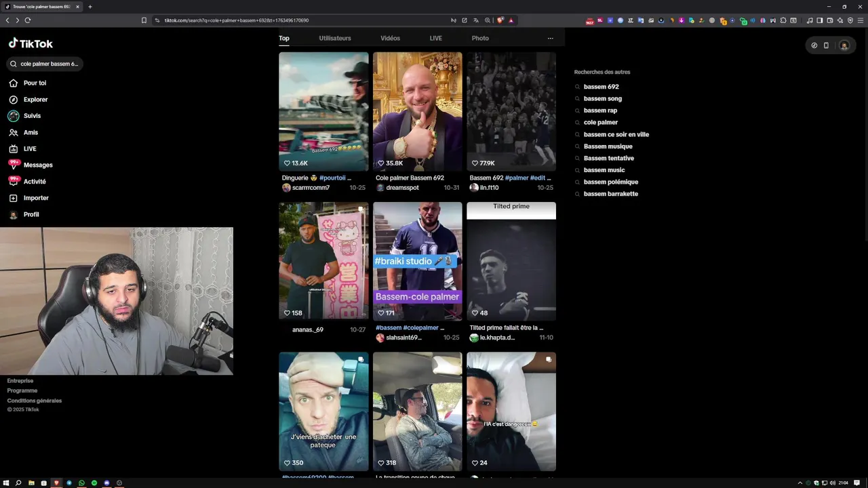Expand the Programme footer section
868x488 pixels.
(22, 390)
